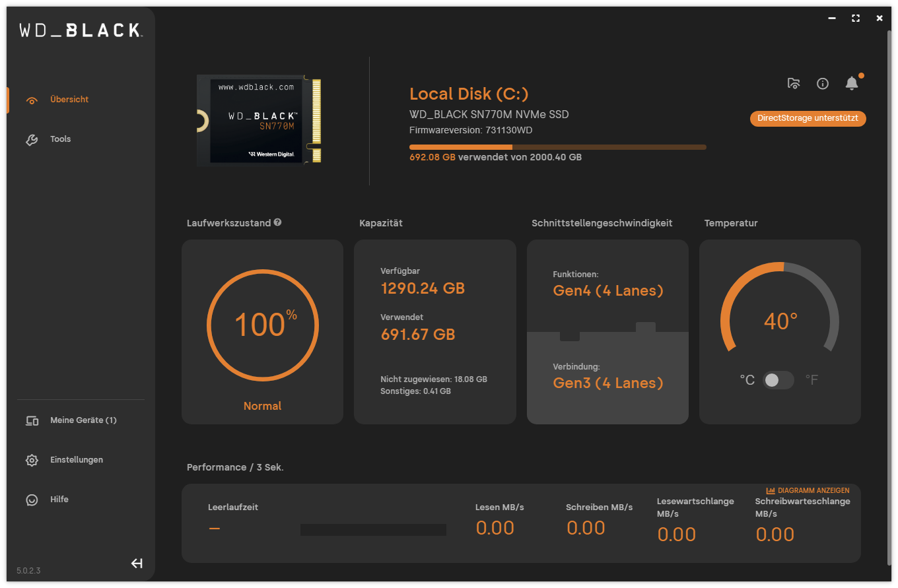Open the Tools section
898x588 pixels.
coord(60,139)
